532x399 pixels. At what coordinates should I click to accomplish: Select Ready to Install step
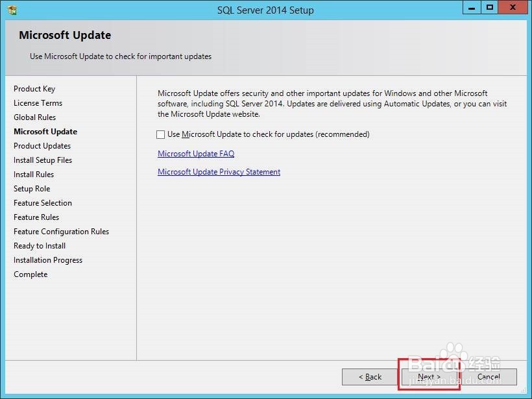pos(40,246)
